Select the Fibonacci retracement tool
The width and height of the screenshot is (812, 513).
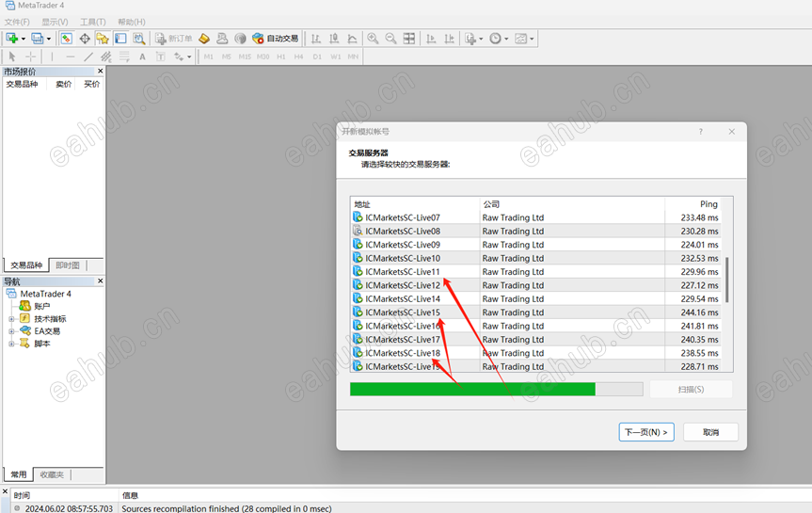click(124, 56)
